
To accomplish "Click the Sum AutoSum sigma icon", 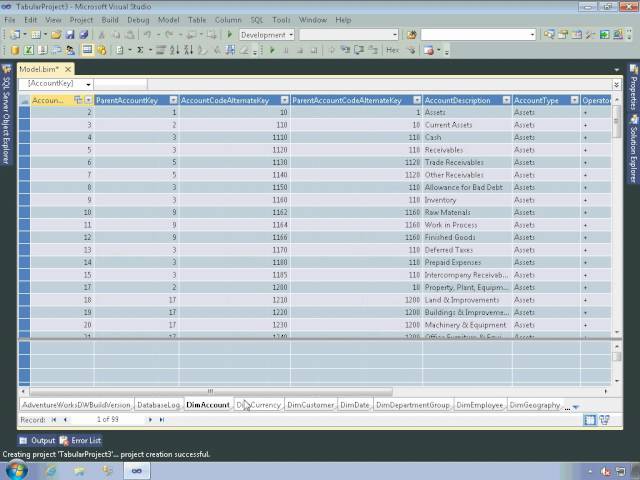I will click(x=140, y=50).
